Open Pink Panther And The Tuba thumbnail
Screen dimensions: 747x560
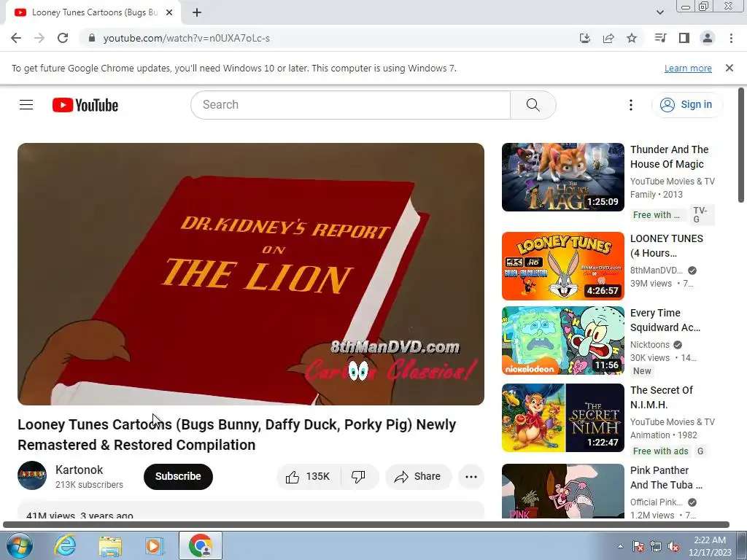[x=562, y=491]
